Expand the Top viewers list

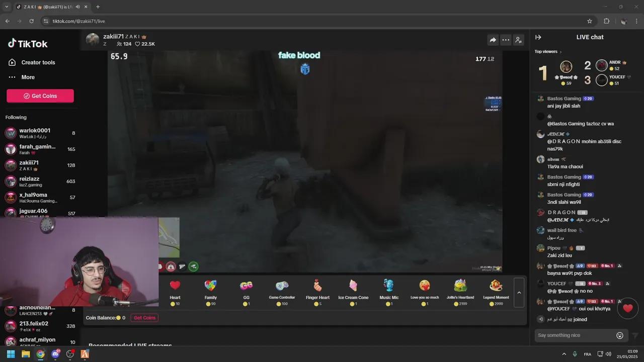548,51
